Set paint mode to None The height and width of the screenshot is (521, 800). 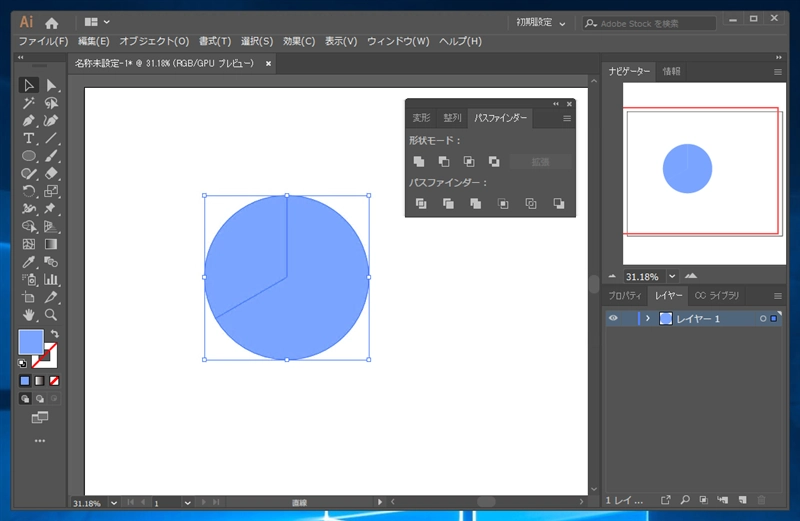tap(54, 381)
